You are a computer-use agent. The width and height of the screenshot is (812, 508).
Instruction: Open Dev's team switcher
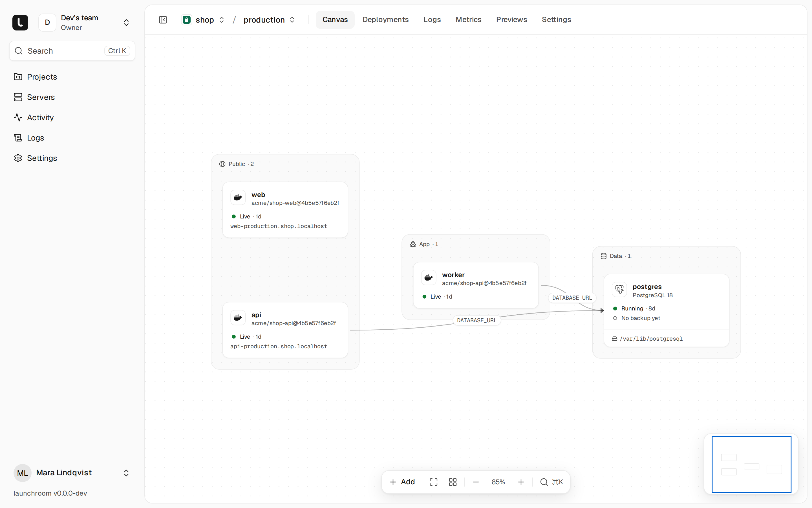click(85, 23)
